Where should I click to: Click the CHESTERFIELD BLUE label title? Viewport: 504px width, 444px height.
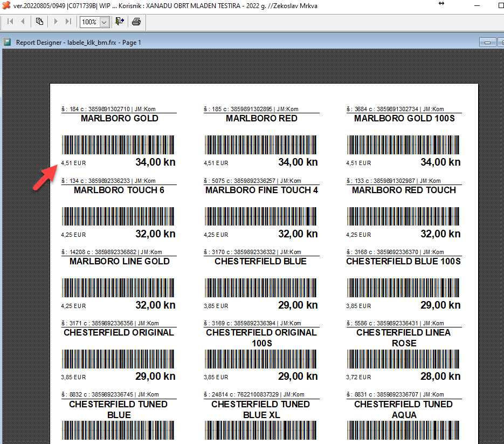click(x=261, y=262)
